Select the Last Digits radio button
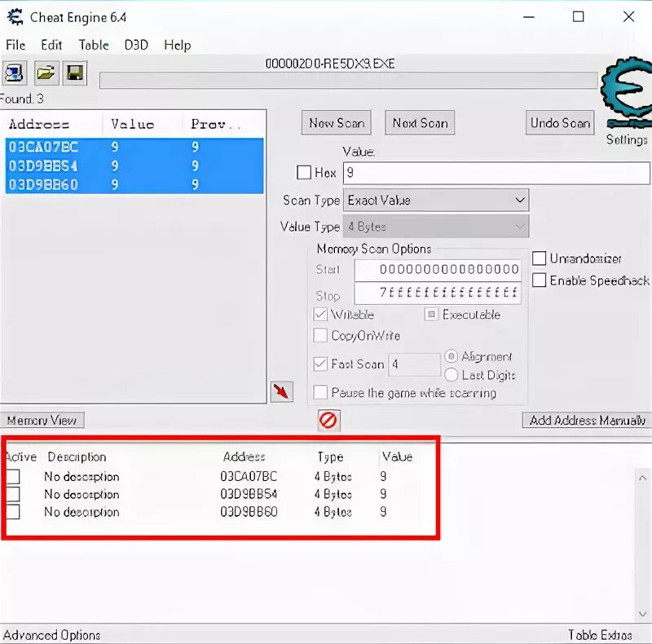 click(452, 375)
